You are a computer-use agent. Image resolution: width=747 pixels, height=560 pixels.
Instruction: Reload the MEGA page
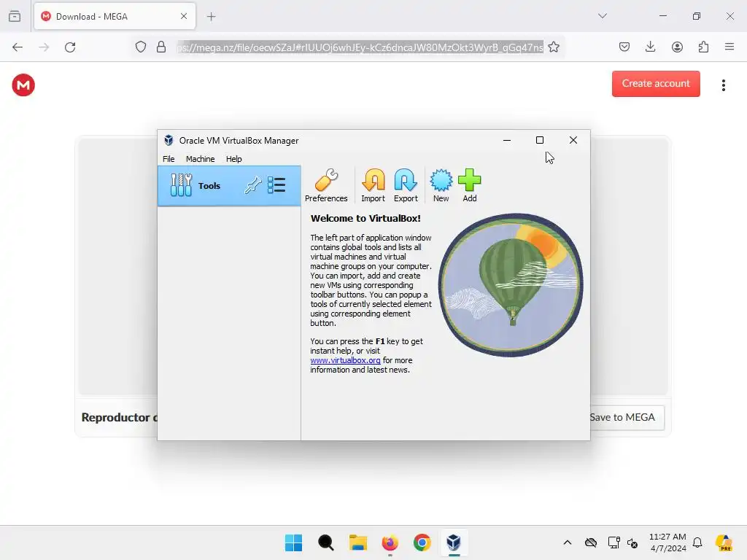tap(70, 47)
